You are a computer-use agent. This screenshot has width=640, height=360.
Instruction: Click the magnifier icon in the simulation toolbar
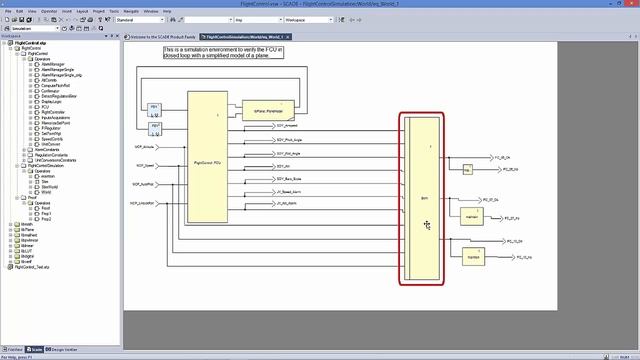coord(101,29)
